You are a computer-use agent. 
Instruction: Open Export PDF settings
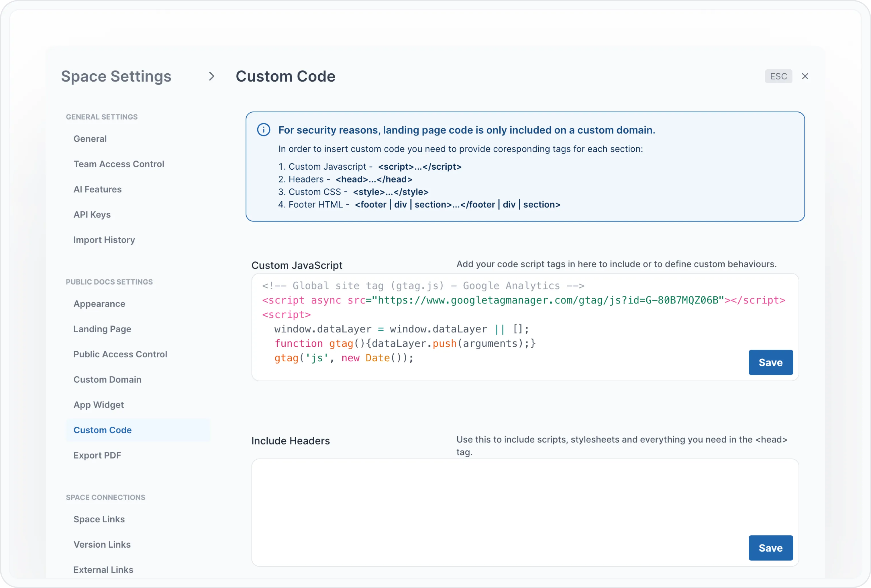97,456
